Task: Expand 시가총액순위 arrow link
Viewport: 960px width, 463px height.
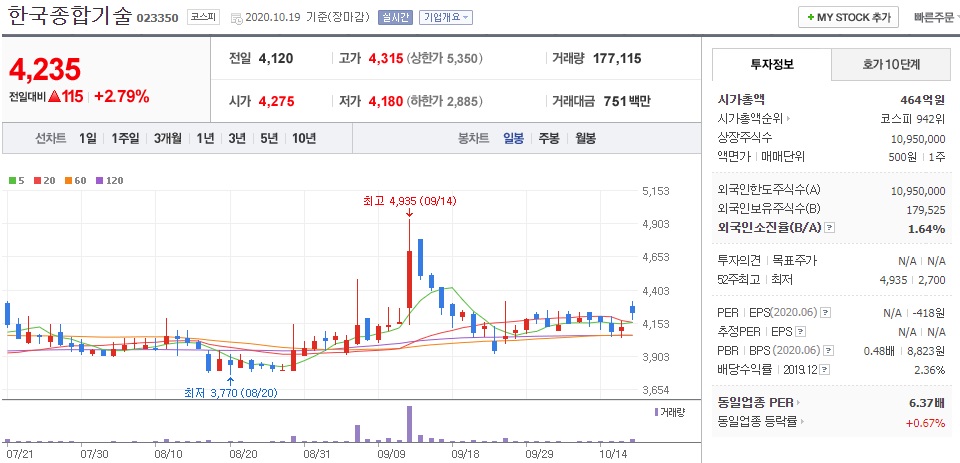Action: coord(788,119)
